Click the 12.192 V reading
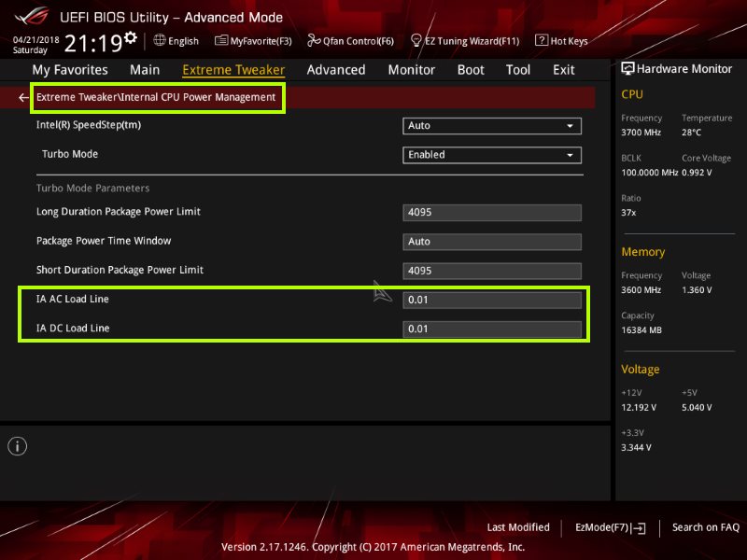The height and width of the screenshot is (560, 747). tap(639, 408)
